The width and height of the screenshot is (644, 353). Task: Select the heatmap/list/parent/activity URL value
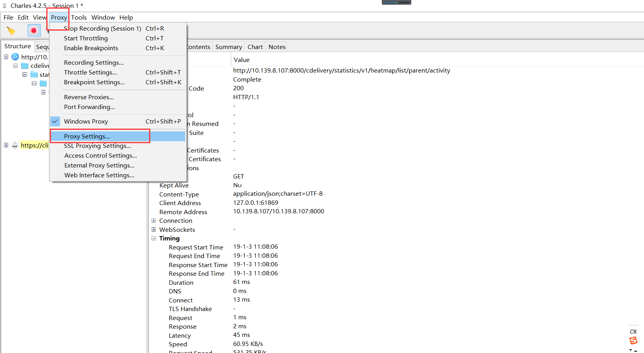[x=341, y=70]
